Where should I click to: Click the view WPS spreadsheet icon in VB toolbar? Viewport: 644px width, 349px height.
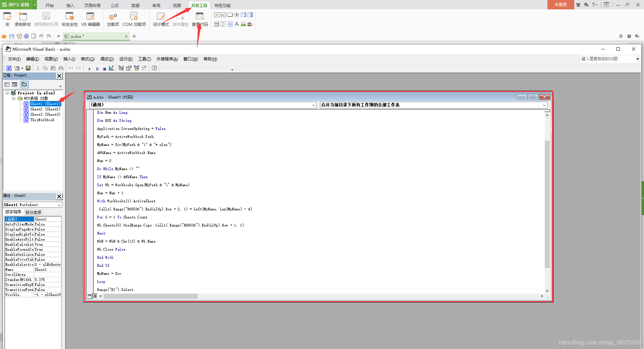(x=9, y=68)
